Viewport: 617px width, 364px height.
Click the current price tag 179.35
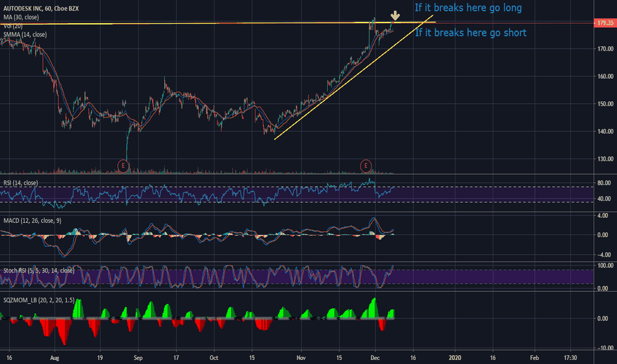605,23
